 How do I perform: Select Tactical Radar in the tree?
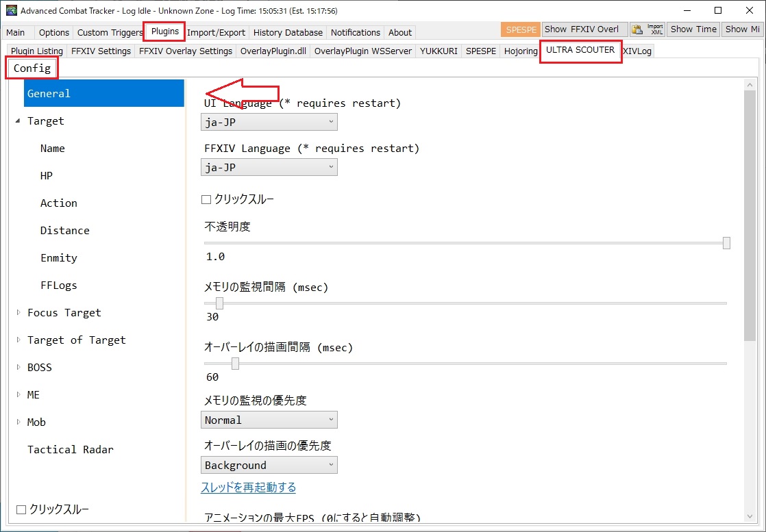(x=71, y=450)
